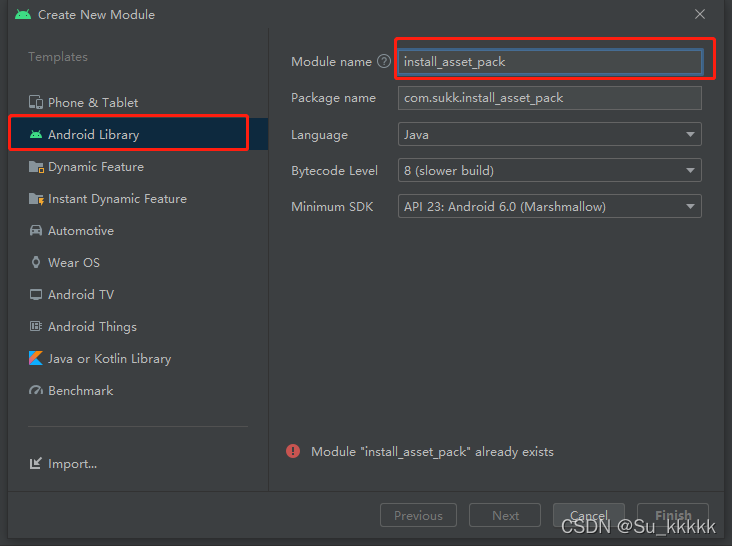Close the Create New Module dialog
This screenshot has width=732, height=546.
(x=700, y=14)
